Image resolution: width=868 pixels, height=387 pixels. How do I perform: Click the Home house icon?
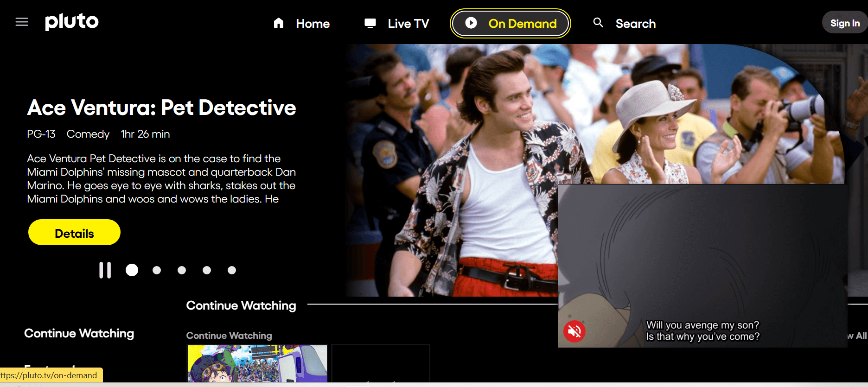[279, 23]
